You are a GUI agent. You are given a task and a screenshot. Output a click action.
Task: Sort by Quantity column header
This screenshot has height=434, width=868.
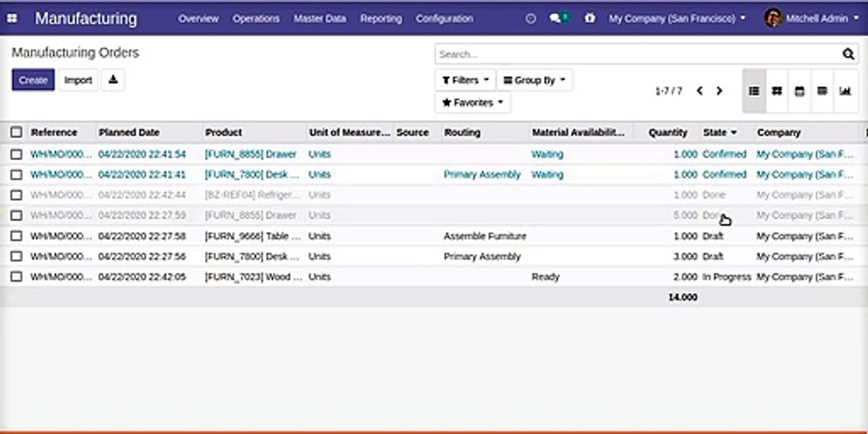pos(668,132)
